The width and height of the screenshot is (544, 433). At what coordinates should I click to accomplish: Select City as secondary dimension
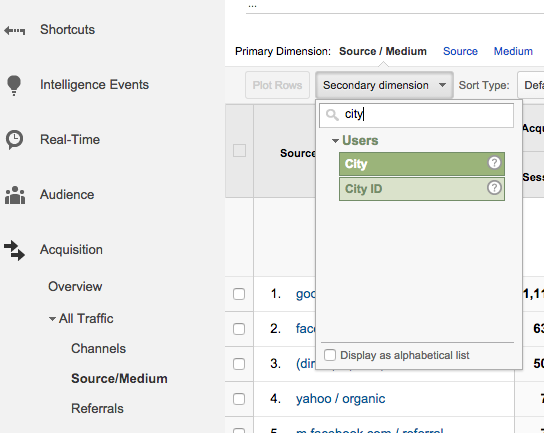coord(422,164)
